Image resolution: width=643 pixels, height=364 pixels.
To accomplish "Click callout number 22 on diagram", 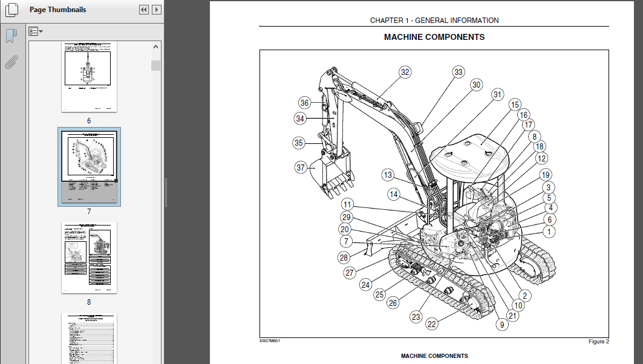I will click(x=432, y=324).
